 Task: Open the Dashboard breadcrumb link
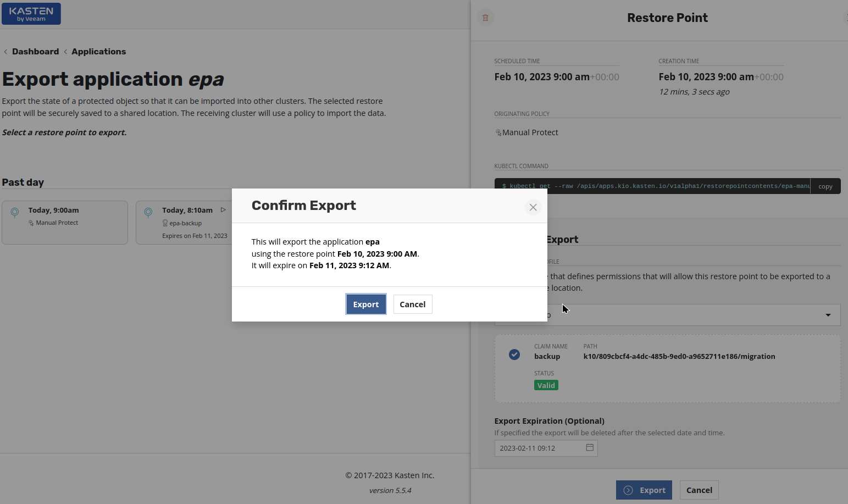coord(35,52)
